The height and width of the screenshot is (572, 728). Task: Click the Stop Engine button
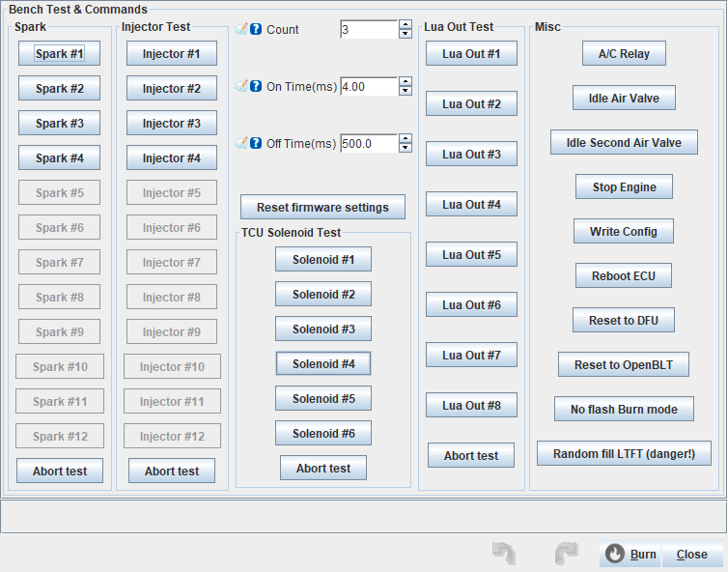624,186
